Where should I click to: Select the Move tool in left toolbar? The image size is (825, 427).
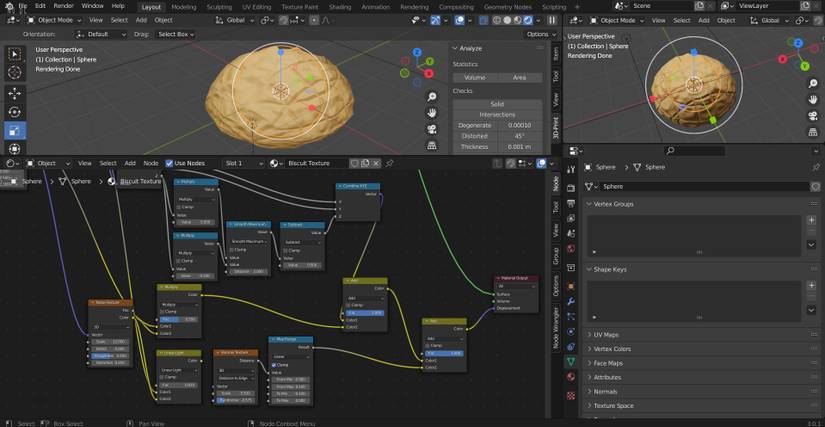[15, 94]
